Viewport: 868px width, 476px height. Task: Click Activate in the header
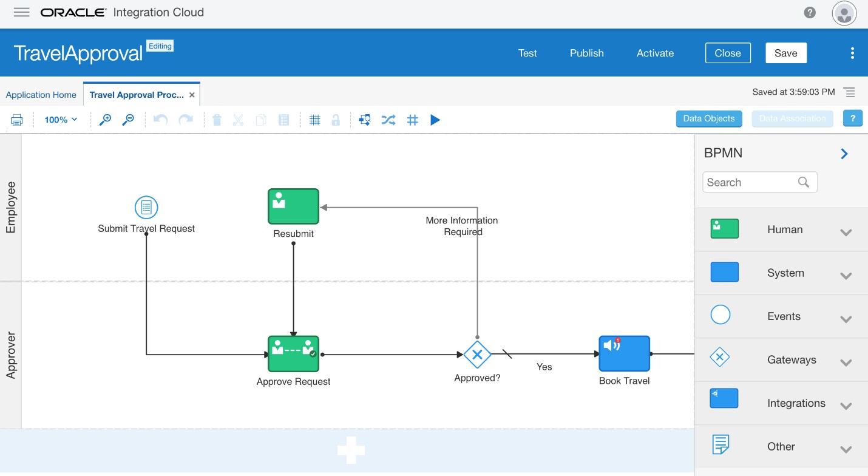click(x=655, y=53)
